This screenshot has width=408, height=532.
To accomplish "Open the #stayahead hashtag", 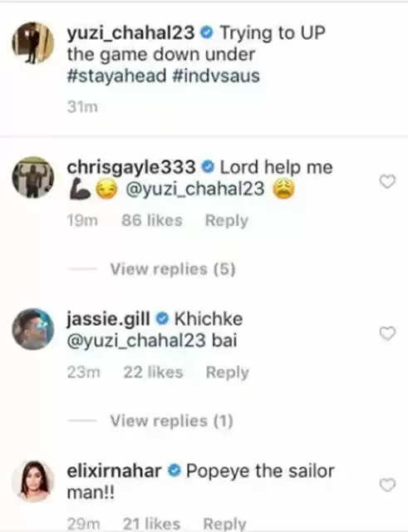I will tap(116, 76).
